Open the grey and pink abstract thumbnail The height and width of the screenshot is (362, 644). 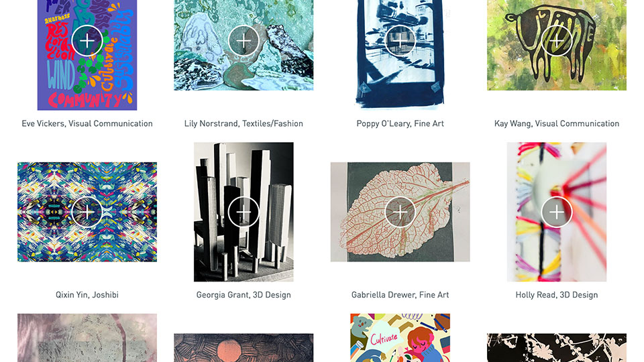coord(87,338)
